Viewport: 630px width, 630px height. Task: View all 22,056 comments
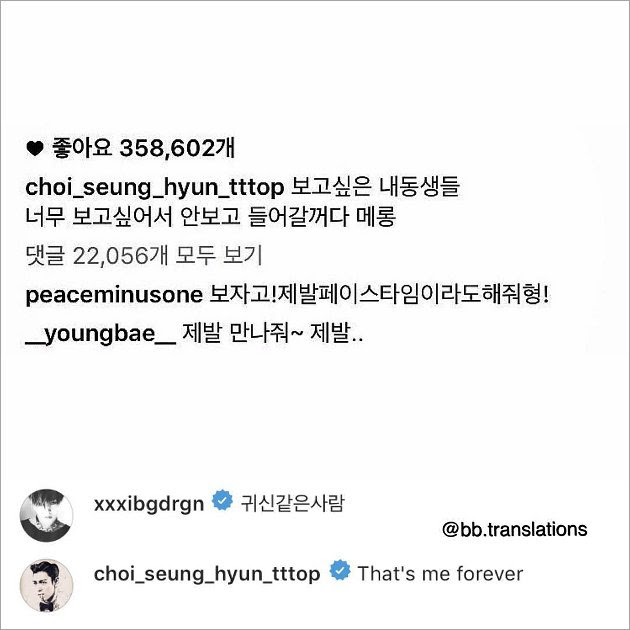point(143,256)
